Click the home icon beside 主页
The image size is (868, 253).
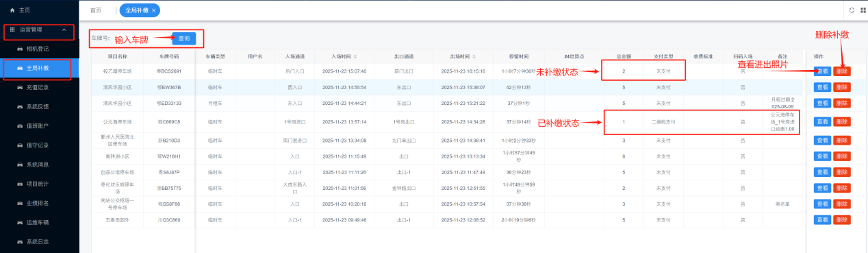(x=12, y=11)
